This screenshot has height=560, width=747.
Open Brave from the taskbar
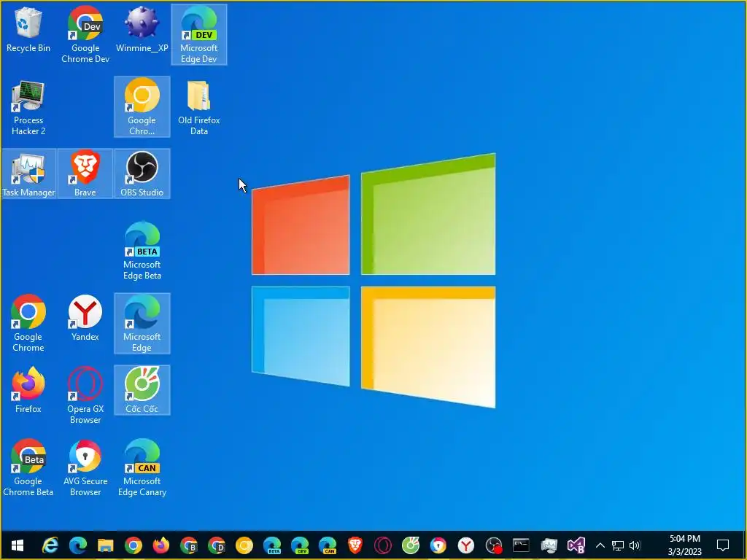(x=355, y=545)
